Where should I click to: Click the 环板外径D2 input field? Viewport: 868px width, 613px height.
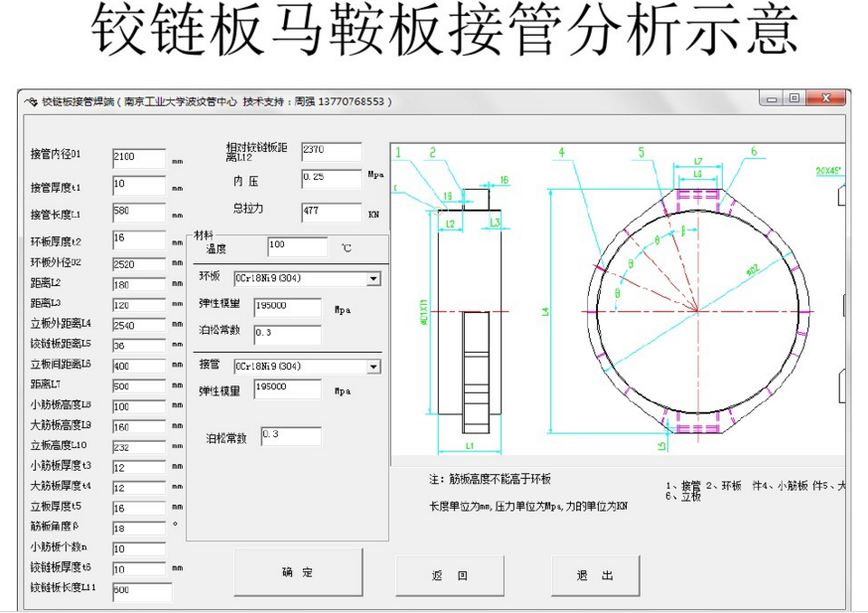[x=138, y=264]
